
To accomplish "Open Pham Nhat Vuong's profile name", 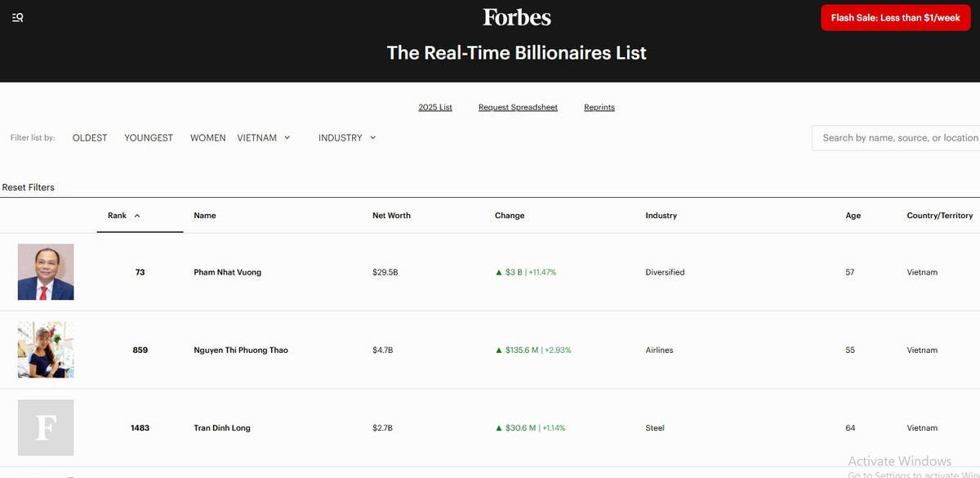I will [228, 272].
